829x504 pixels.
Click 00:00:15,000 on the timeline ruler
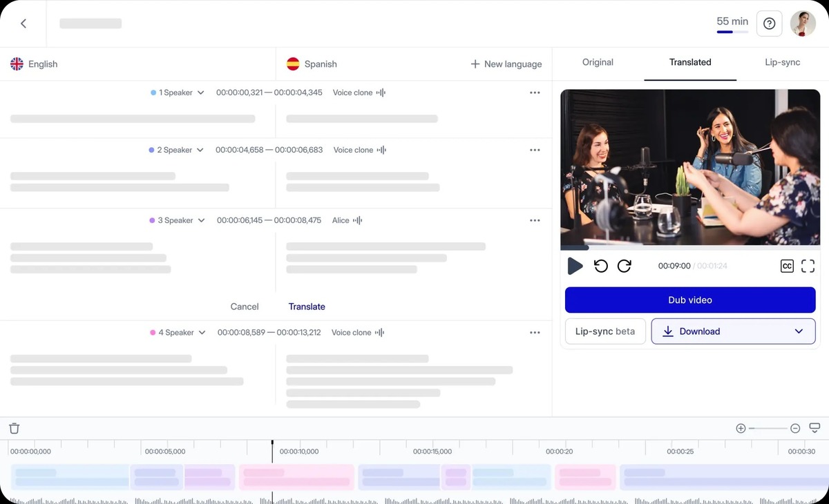tap(432, 452)
